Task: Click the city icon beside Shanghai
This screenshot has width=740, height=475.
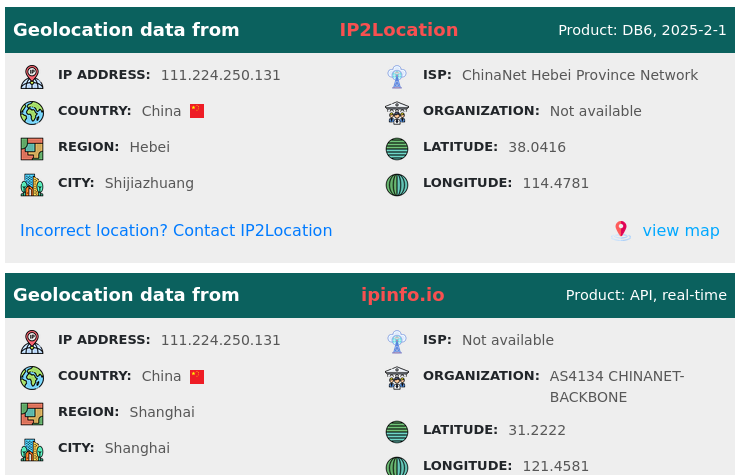Action: point(32,449)
